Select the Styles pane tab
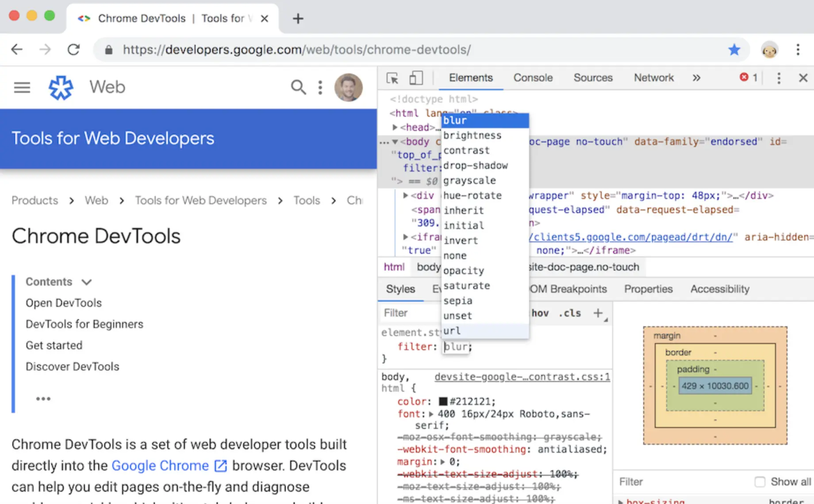 coord(400,289)
